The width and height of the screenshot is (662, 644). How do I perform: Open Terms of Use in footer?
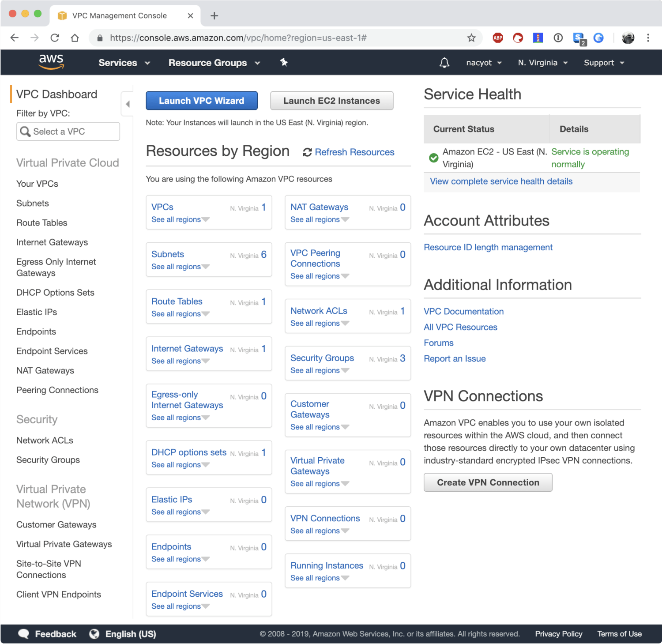[619, 634]
